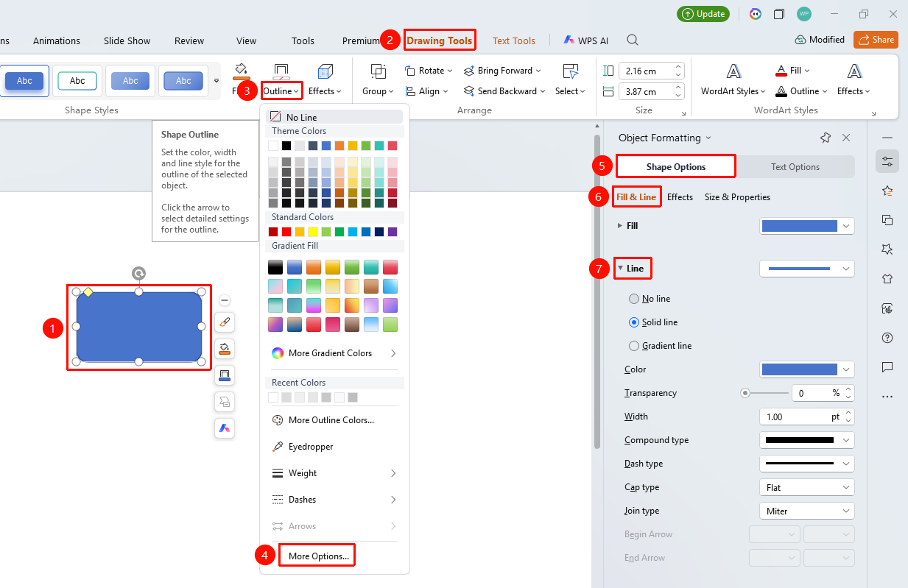Open the Animations ribbon tab
Viewport: 908px width, 588px height.
pyautogui.click(x=57, y=40)
